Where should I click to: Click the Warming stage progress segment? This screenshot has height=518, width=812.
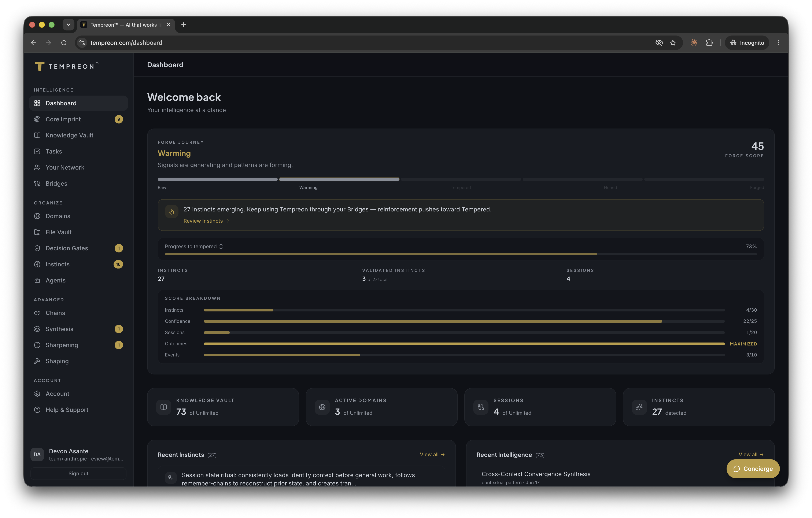(339, 180)
